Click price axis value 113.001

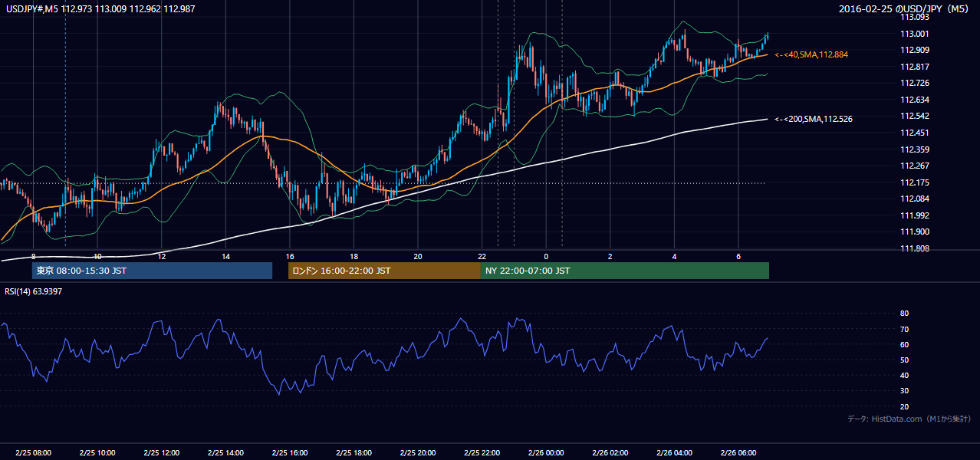916,34
